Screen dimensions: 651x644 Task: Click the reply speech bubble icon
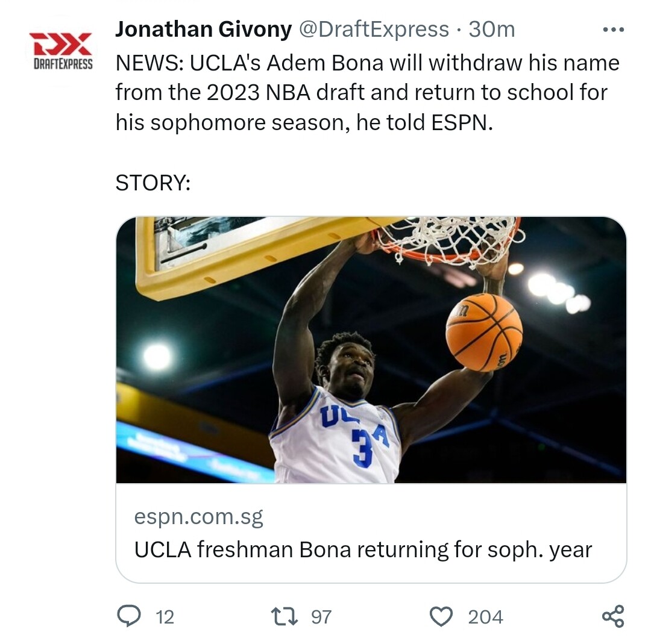pos(128,616)
